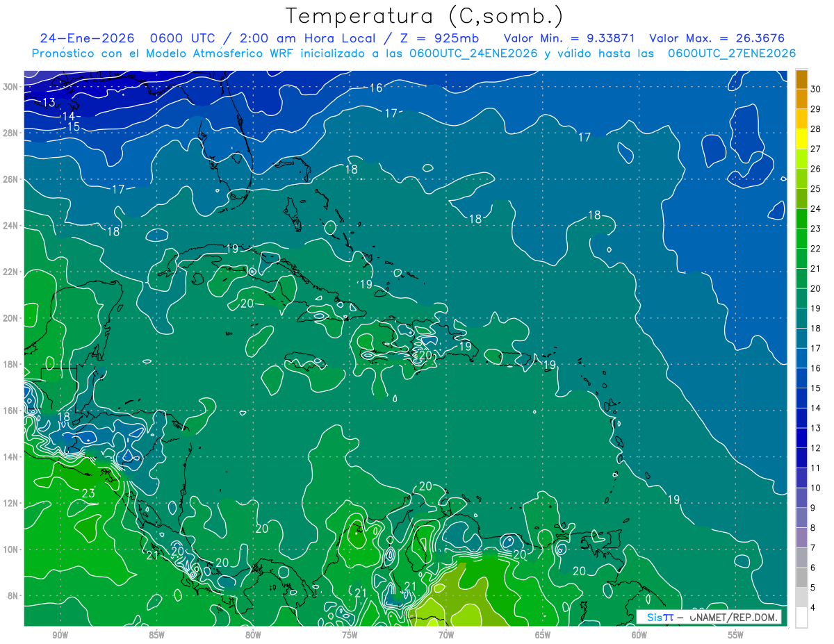The image size is (834, 644).
Task: Select legend swatch between 12 and 13
Action: coord(801,438)
